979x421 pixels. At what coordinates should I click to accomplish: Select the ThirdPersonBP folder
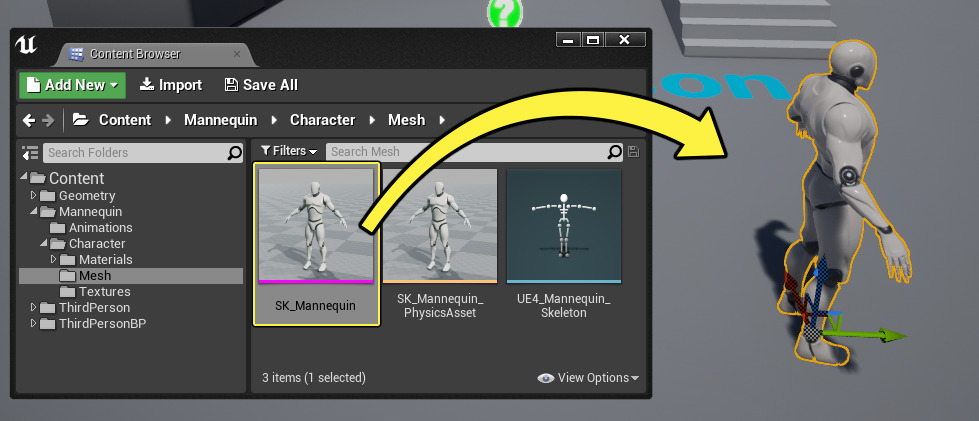click(x=102, y=324)
